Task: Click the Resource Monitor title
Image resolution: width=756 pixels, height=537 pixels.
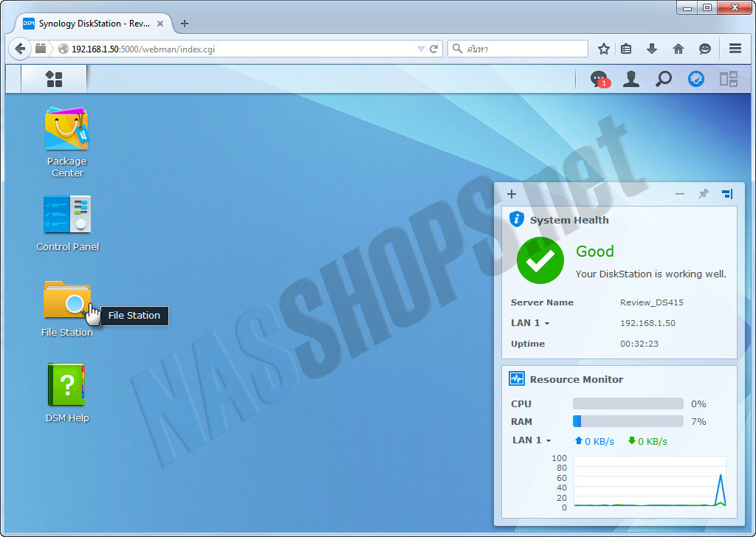Action: point(576,379)
